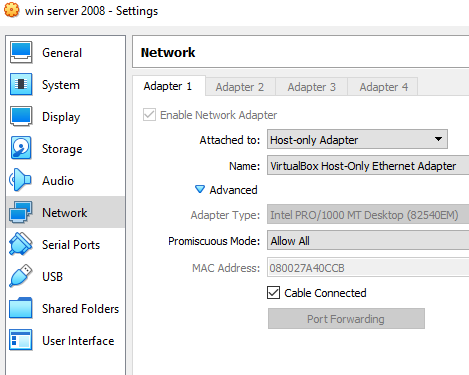Select the System chip icon
This screenshot has width=469, height=375.
(21, 84)
